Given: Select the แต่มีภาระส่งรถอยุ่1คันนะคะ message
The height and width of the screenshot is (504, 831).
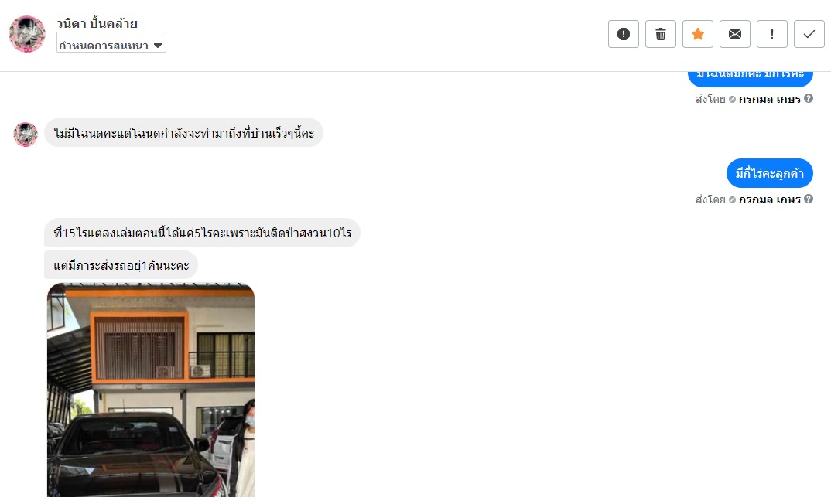Looking at the screenshot, I should point(121,265).
